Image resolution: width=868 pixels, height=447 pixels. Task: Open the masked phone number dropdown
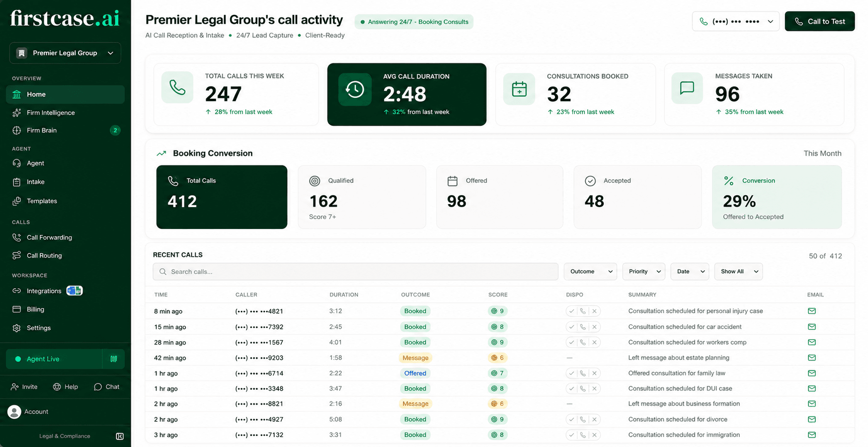click(x=735, y=21)
